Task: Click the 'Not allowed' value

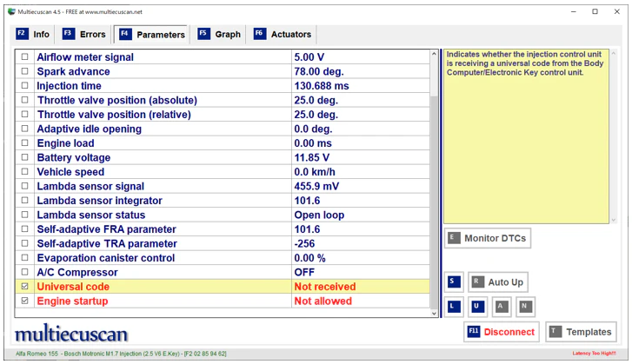Action: (x=323, y=301)
